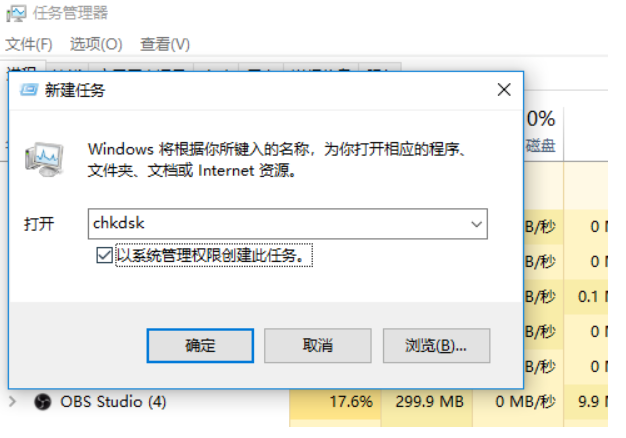Toggle 以系统管理权限创建此任务 checkbox
This screenshot has width=626, height=438.
(104, 255)
